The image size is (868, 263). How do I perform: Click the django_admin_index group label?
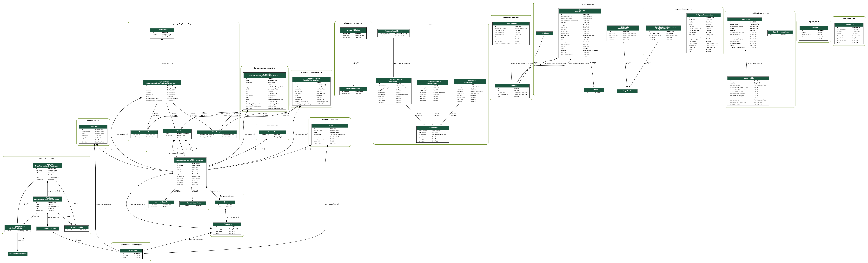click(x=46, y=158)
